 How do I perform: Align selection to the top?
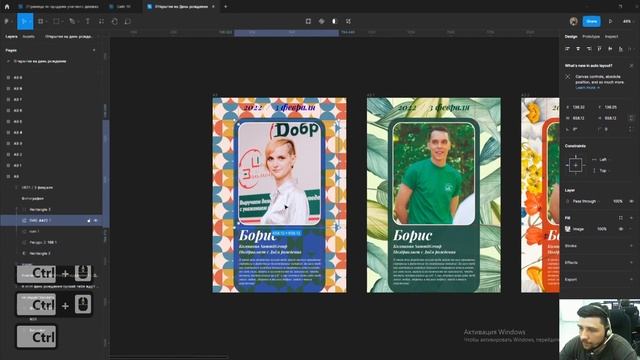point(599,49)
